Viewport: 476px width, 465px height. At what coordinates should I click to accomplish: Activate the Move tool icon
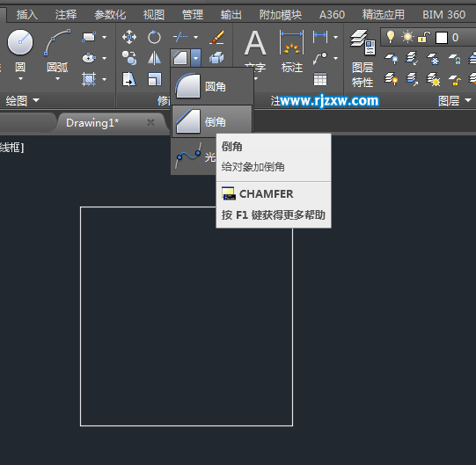click(x=129, y=37)
